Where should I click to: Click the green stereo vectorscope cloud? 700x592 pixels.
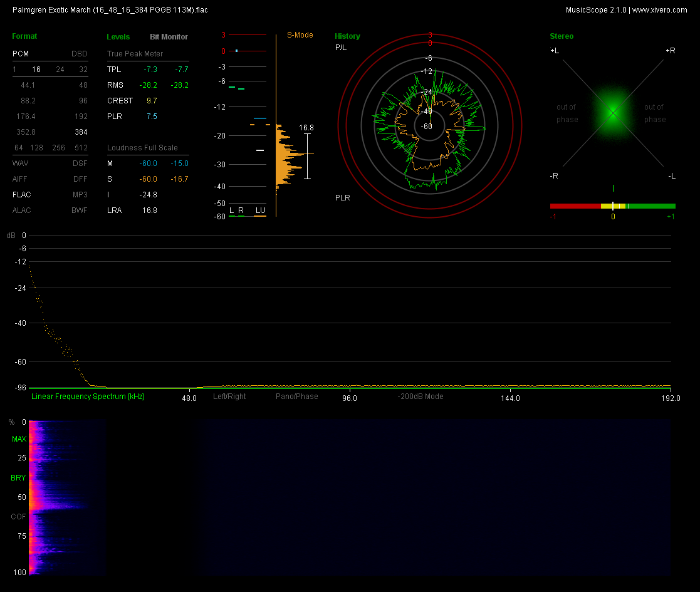click(613, 112)
